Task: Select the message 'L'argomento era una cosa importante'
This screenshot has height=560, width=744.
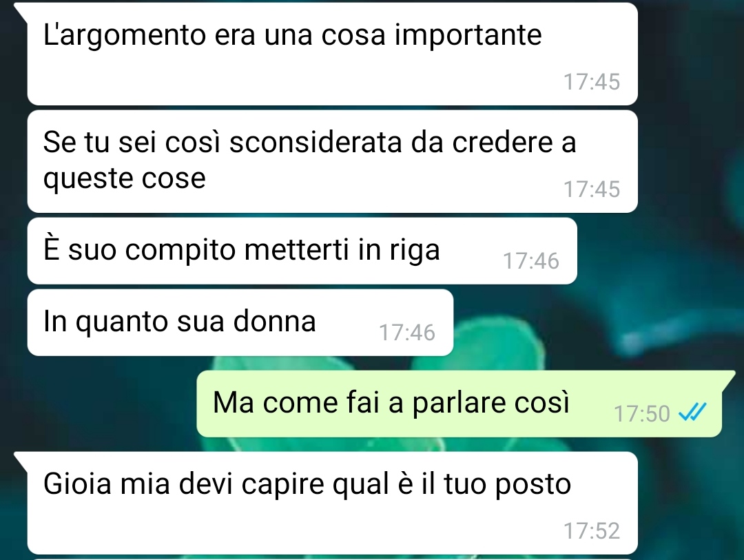Action: point(333,54)
